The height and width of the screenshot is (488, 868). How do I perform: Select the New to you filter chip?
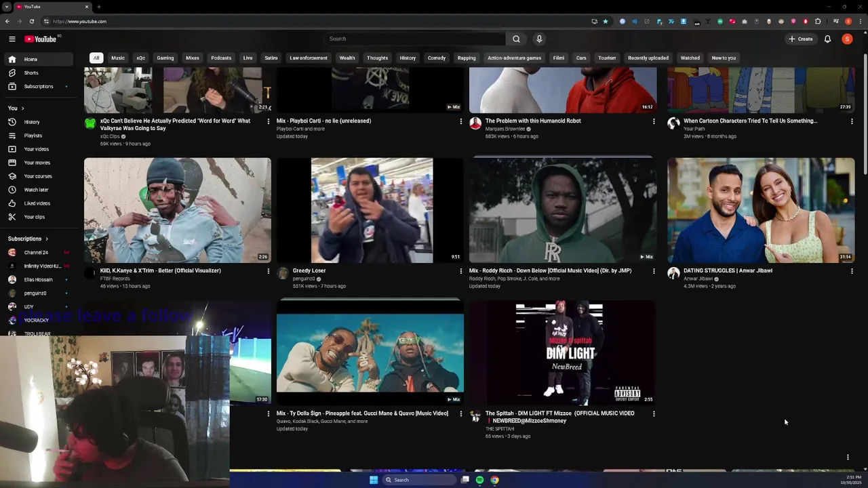pos(724,58)
